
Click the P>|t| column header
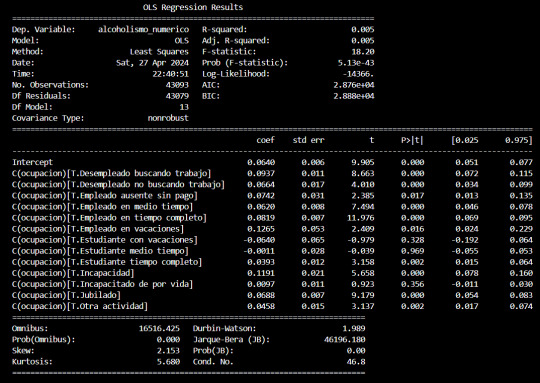tap(412, 140)
